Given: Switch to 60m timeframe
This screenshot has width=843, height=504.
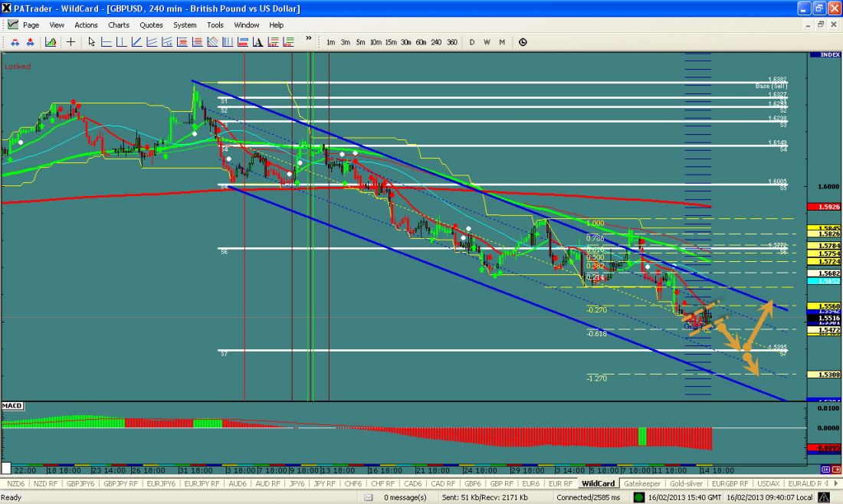Looking at the screenshot, I should [421, 42].
